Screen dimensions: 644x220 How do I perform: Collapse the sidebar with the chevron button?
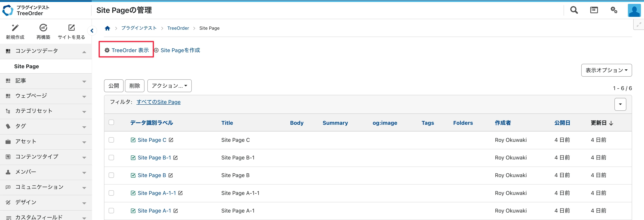pyautogui.click(x=92, y=31)
